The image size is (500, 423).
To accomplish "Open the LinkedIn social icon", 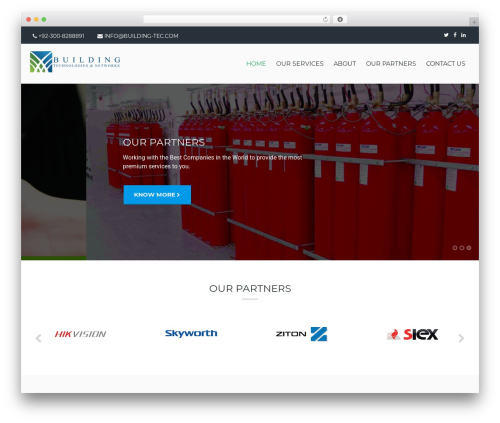I will click(463, 35).
